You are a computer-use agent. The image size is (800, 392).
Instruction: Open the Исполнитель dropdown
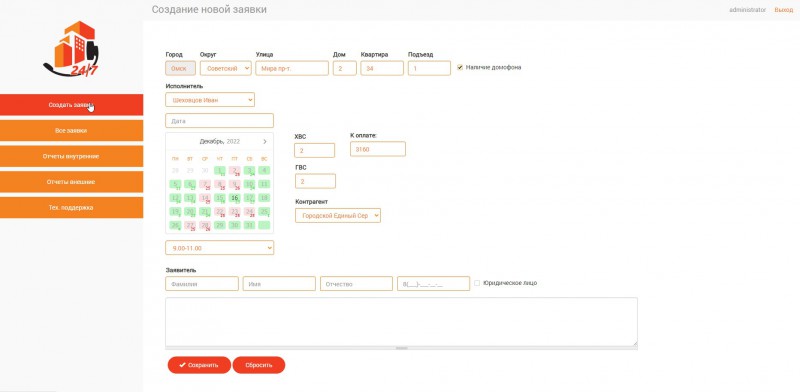click(210, 100)
